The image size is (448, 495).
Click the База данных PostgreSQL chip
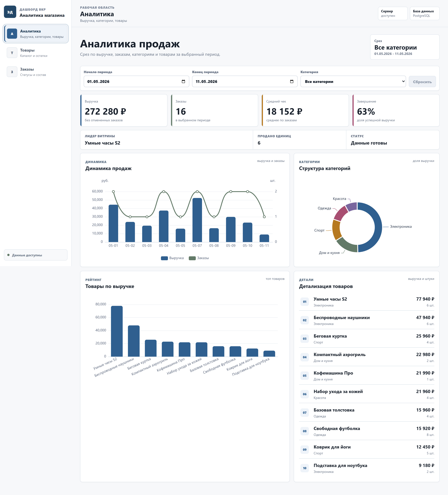pyautogui.click(x=424, y=13)
